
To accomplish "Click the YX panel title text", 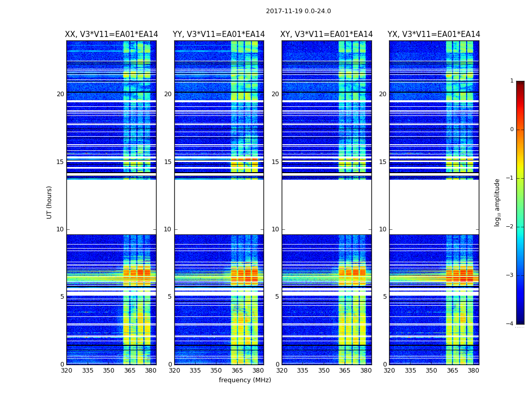I will click(x=434, y=34).
